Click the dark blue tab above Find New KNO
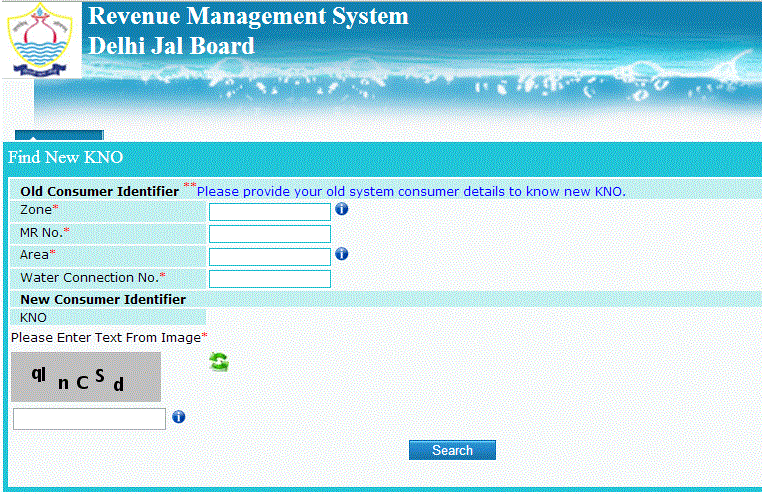This screenshot has height=494, width=762. pos(59,135)
